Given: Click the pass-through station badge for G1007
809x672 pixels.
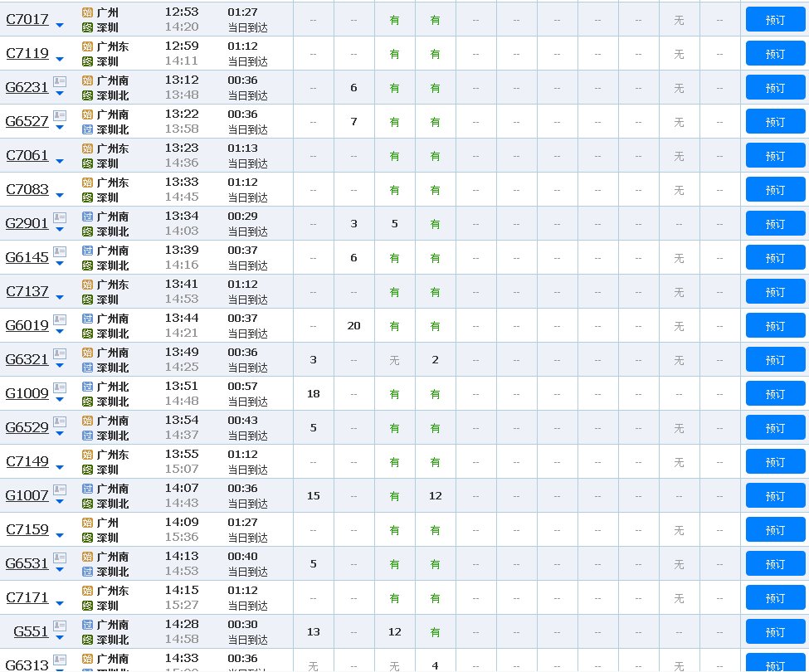Looking at the screenshot, I should (x=88, y=489).
